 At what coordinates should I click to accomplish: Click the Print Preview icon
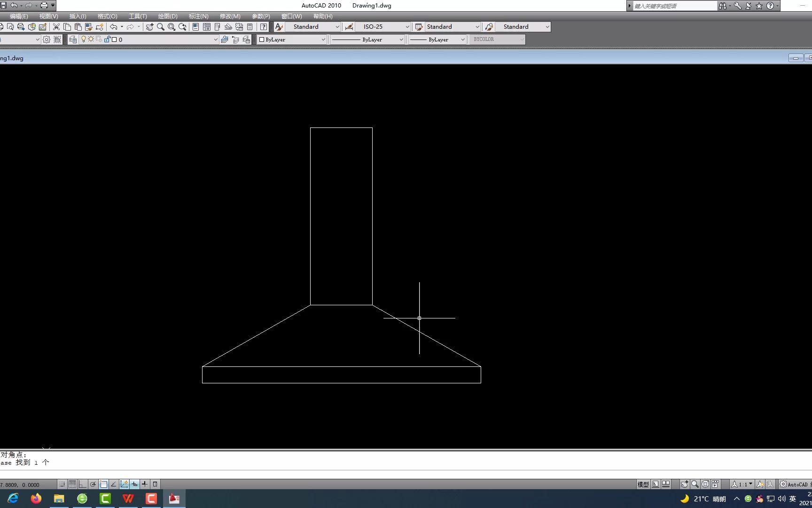click(x=10, y=27)
